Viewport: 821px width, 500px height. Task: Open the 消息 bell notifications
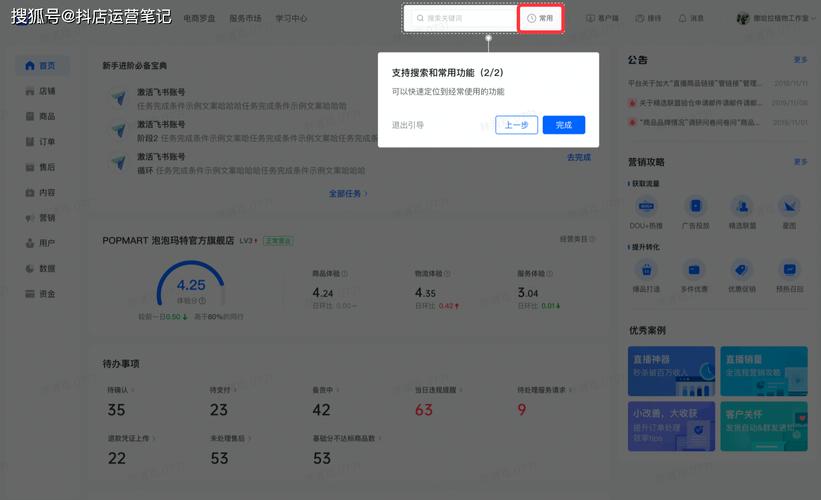[691, 18]
